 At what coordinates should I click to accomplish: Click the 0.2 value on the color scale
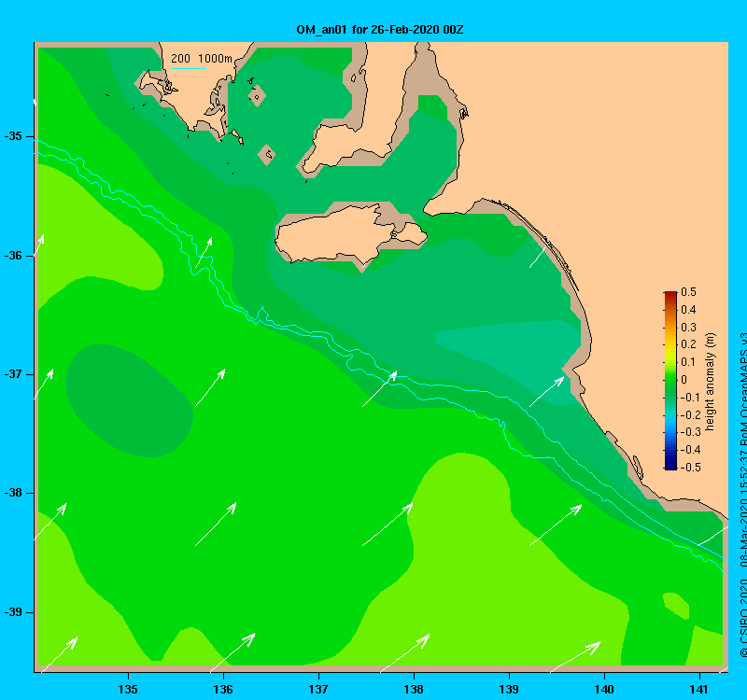coord(688,344)
